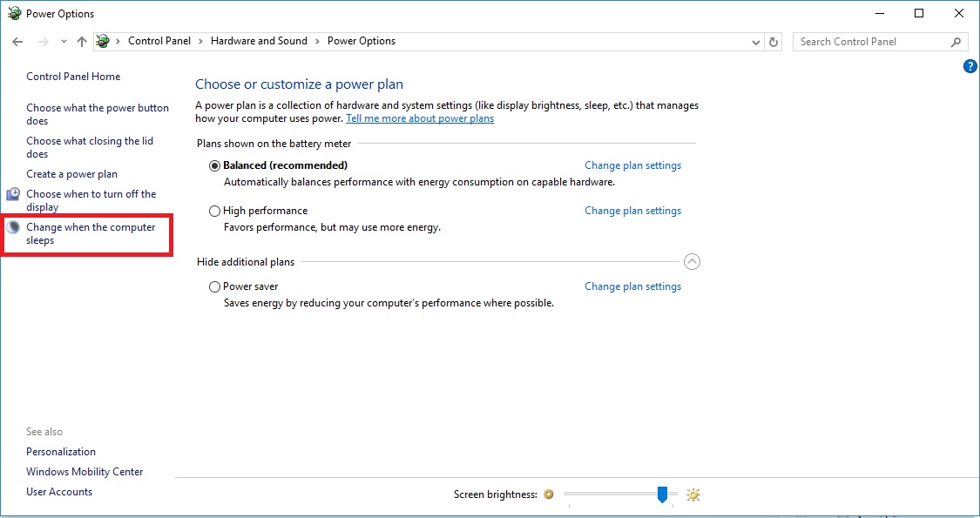
Task: Choose the Power saver plan
Action: coord(215,286)
